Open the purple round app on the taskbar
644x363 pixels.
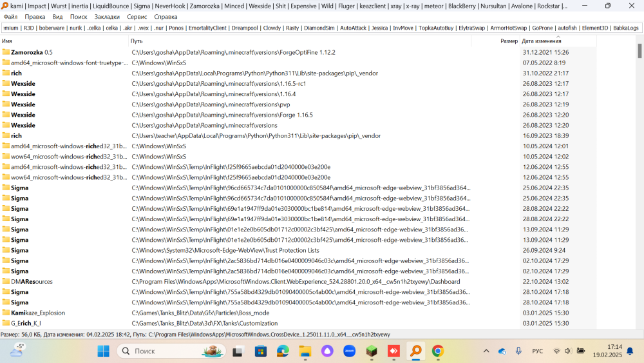click(327, 351)
